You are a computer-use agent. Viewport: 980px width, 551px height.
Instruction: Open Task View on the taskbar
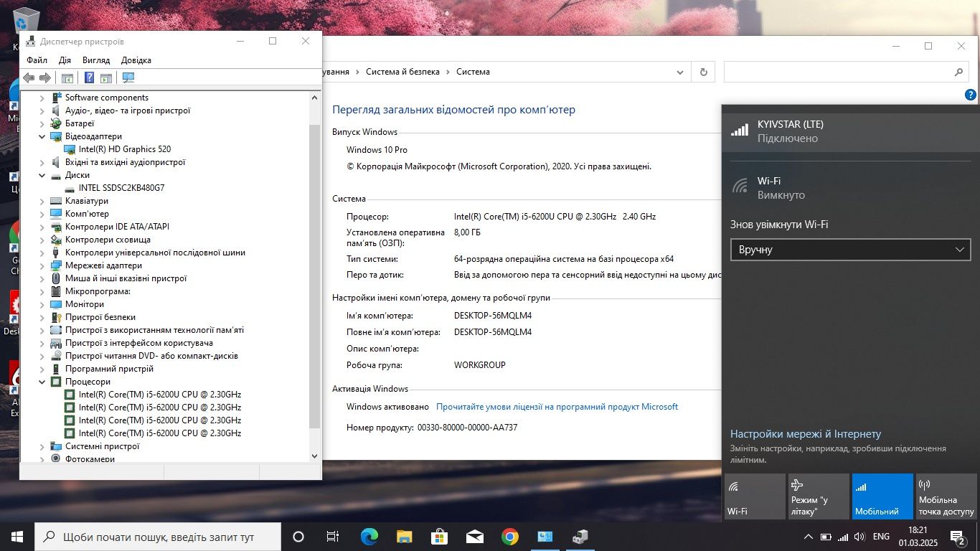[x=333, y=537]
